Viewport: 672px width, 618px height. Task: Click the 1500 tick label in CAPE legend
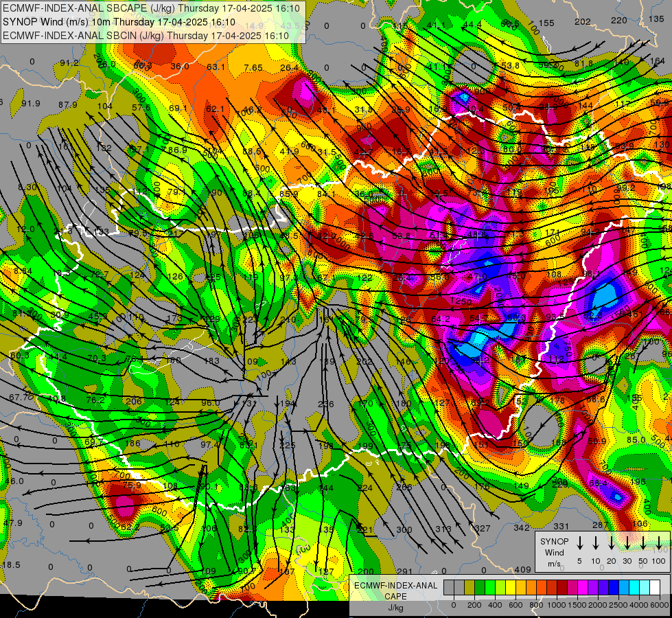tap(578, 605)
